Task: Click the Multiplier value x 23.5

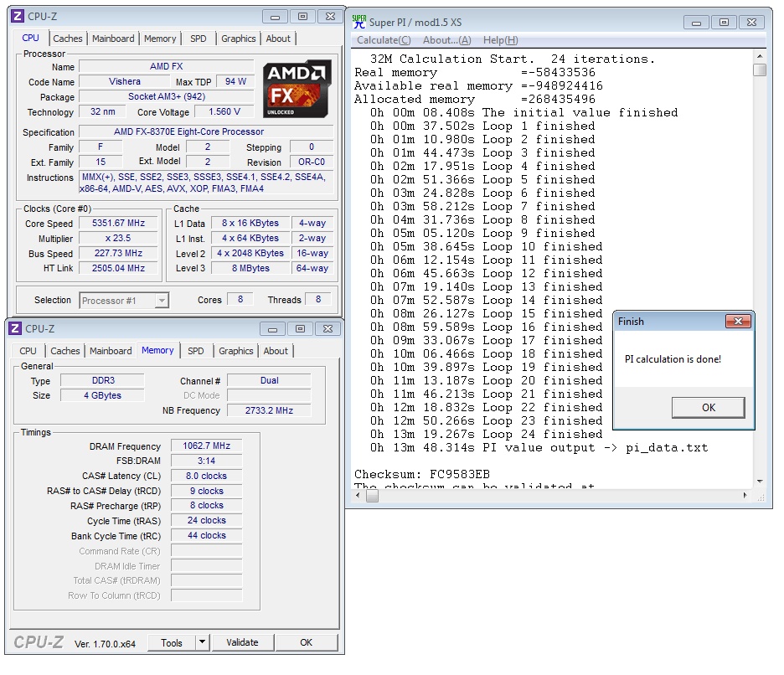Action: (118, 238)
